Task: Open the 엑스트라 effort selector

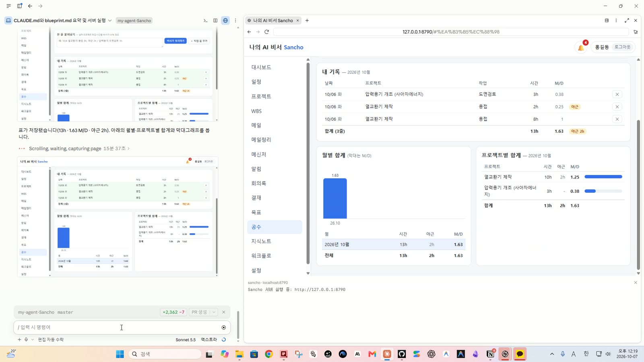Action: (209, 339)
